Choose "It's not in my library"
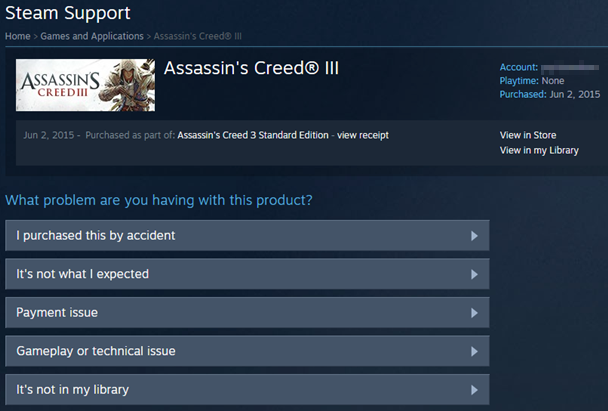The height and width of the screenshot is (411, 608). click(73, 389)
